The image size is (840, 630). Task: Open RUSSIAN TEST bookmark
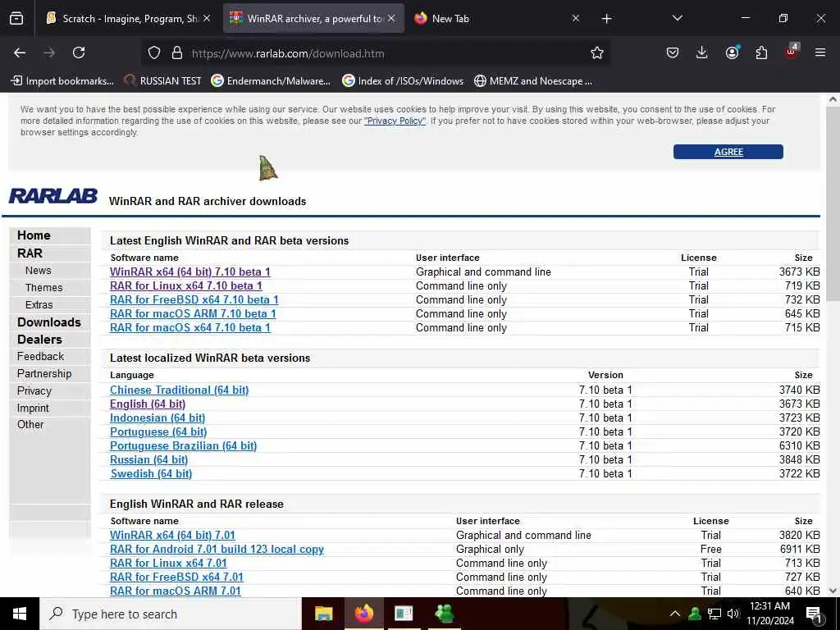pos(163,81)
